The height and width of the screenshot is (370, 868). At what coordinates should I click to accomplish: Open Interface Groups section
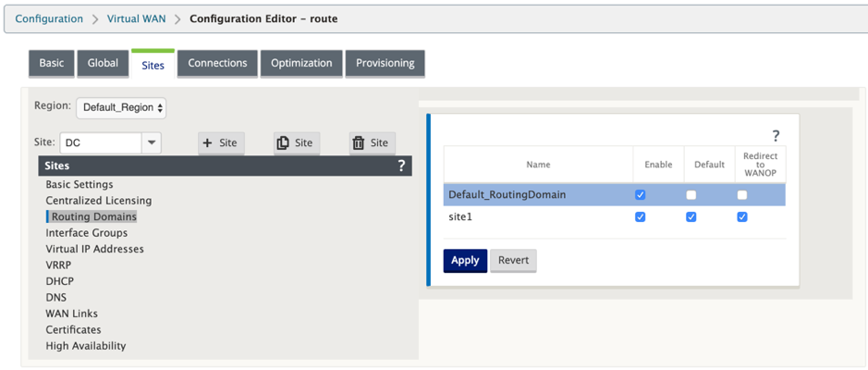click(86, 232)
